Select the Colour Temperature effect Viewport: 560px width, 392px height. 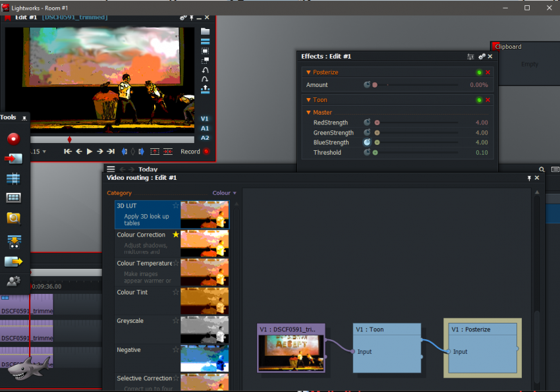coord(172,272)
